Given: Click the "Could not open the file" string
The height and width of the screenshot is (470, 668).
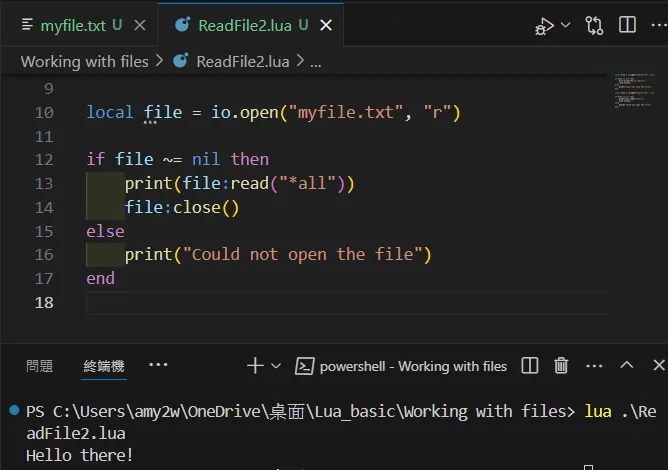Looking at the screenshot, I should click(303, 254).
